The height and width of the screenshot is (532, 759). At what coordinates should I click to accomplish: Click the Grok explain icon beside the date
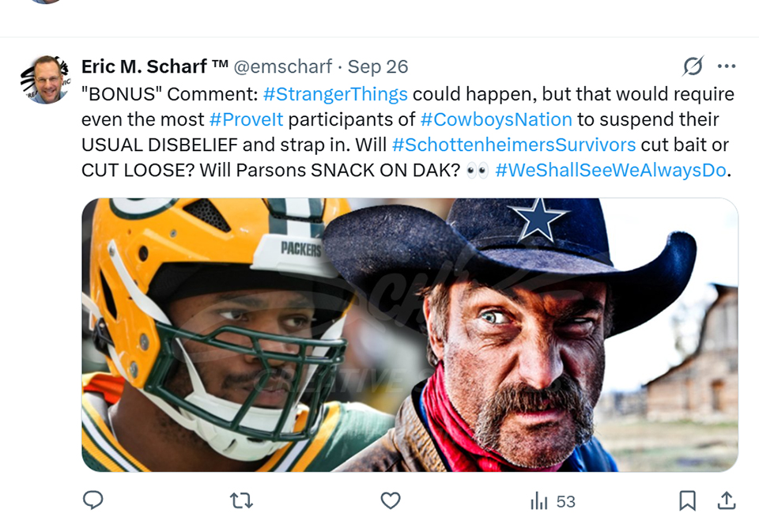693,66
